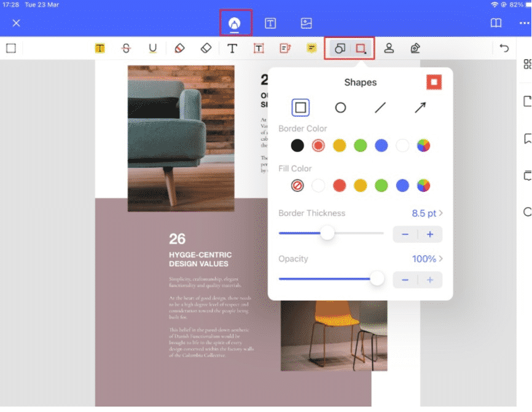The height and width of the screenshot is (412, 532).
Task: Select the Eraser tool
Action: tap(206, 47)
